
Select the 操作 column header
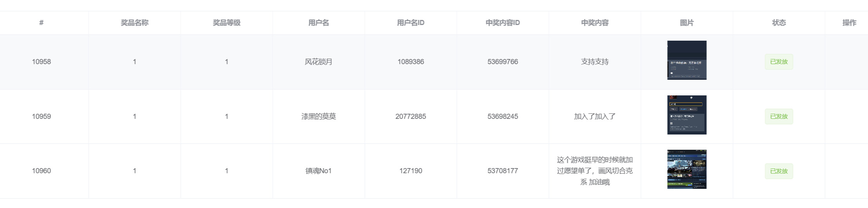point(849,23)
